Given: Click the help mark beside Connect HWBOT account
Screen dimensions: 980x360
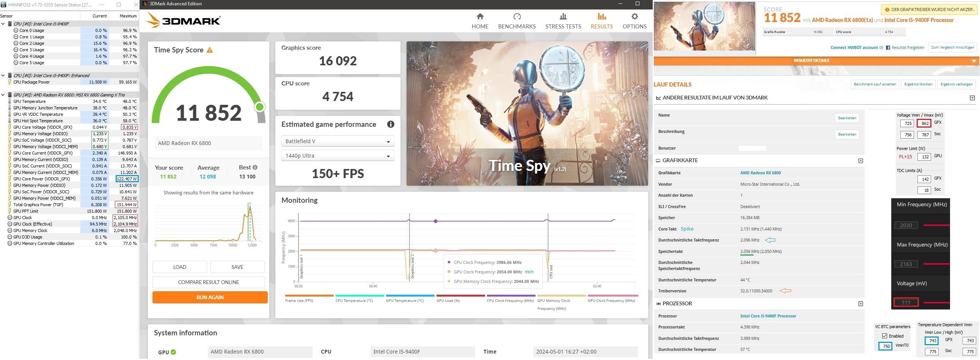Looking at the screenshot, I should click(881, 47).
